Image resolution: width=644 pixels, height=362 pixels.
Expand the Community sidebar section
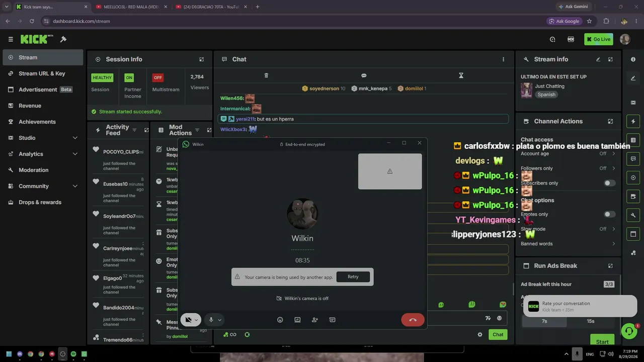43,186
